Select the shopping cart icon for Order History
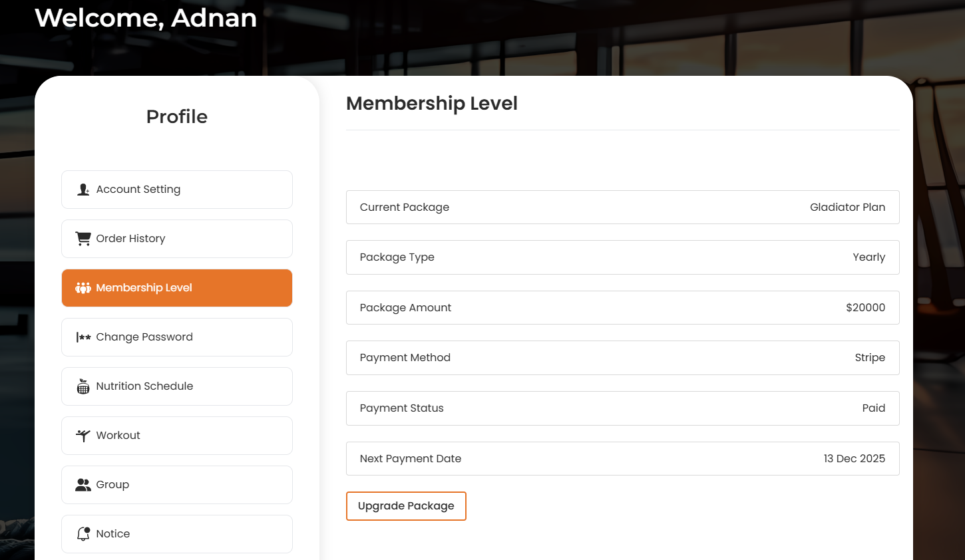Viewport: 965px width, 560px height. coord(83,238)
